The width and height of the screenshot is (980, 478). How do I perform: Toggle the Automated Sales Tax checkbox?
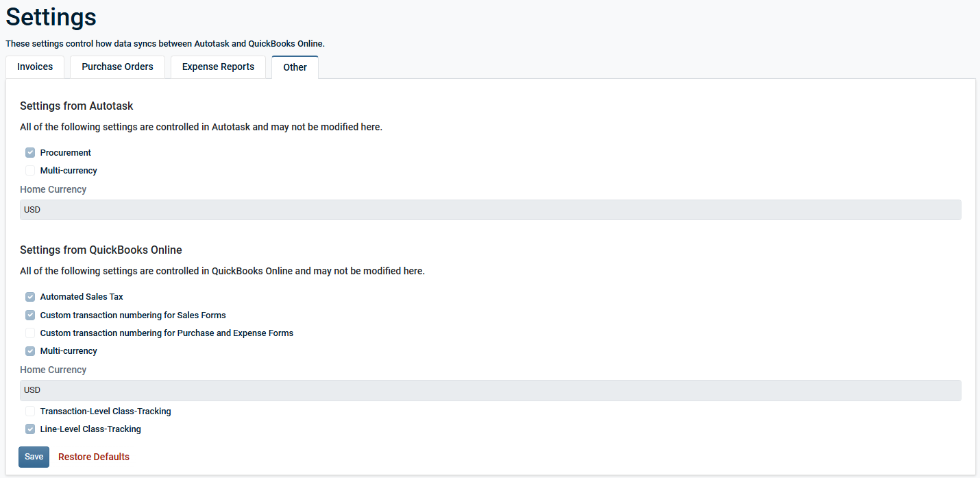tap(30, 298)
